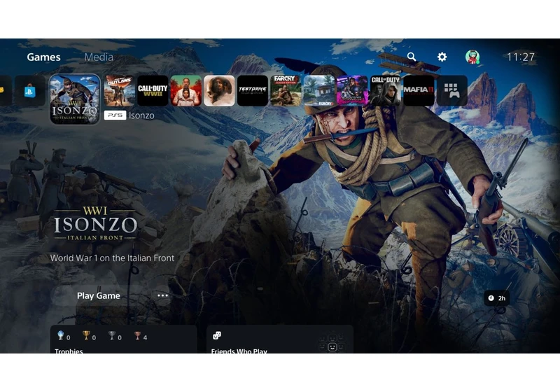Click the Play Game button
The image size is (560, 392).
click(99, 295)
